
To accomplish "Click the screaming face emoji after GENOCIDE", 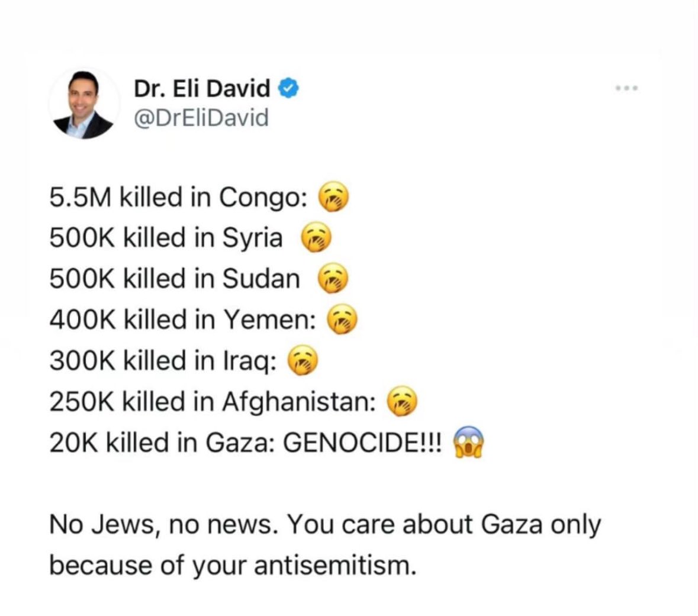I will 468,442.
